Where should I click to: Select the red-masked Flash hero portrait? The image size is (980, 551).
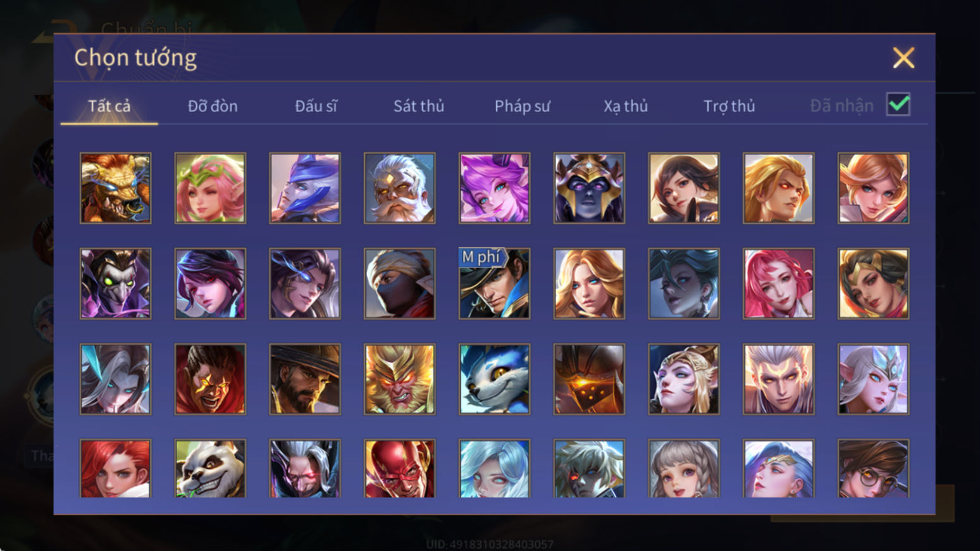coord(399,469)
